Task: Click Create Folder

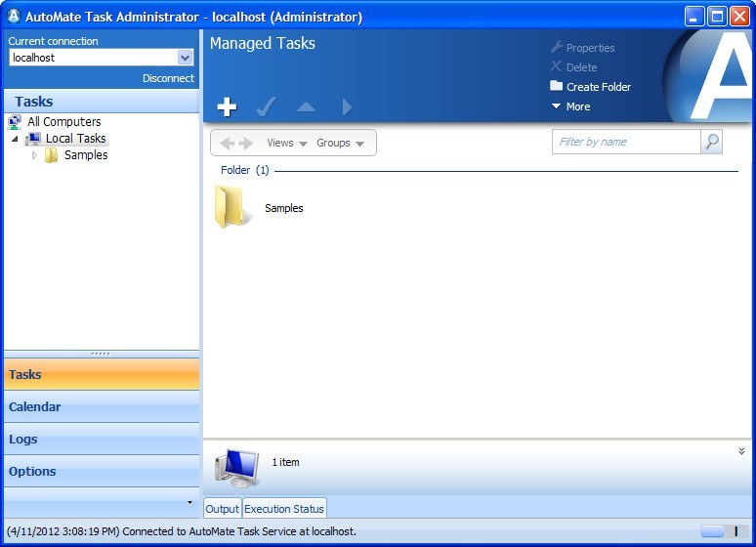Action: (x=591, y=87)
